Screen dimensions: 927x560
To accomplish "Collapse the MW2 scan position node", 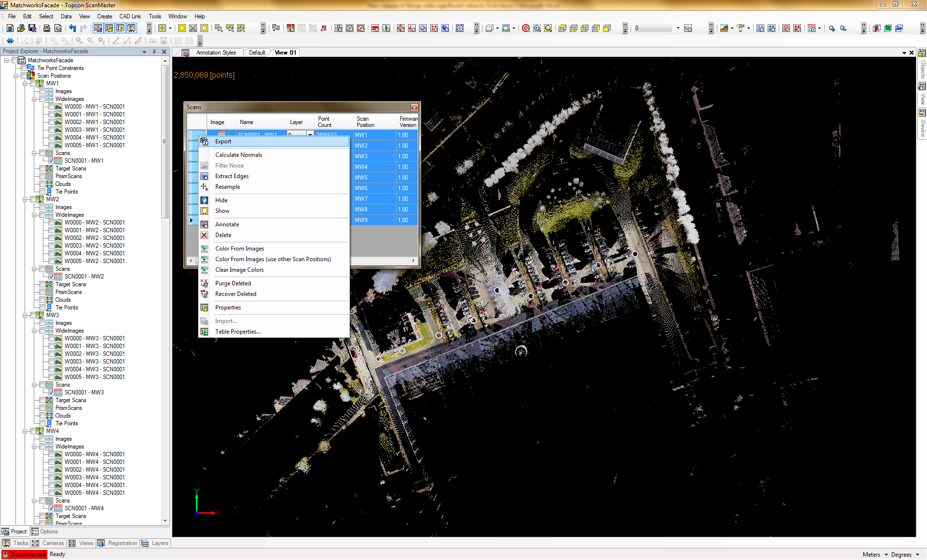I will (25, 199).
